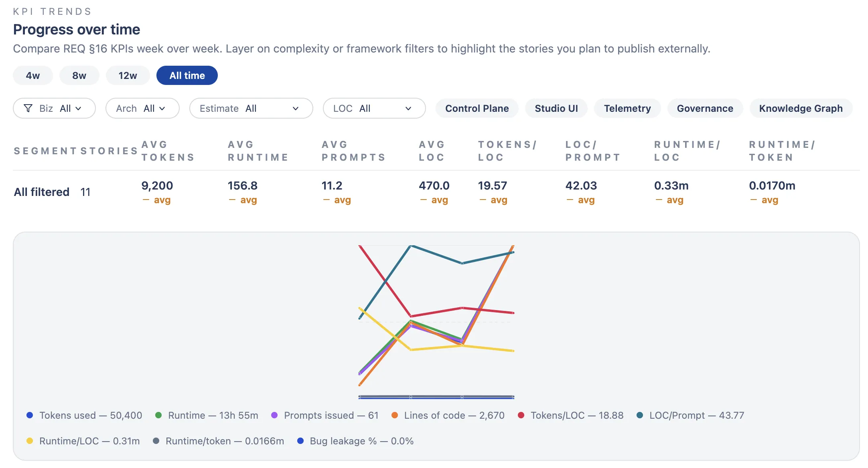Image resolution: width=868 pixels, height=468 pixels.
Task: Select the 12w time range tab
Action: [x=128, y=75]
